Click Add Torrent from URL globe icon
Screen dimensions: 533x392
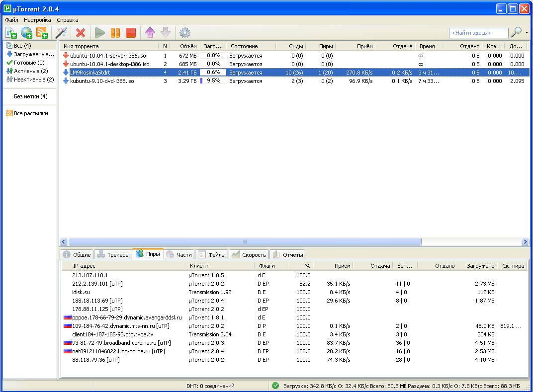26,33
